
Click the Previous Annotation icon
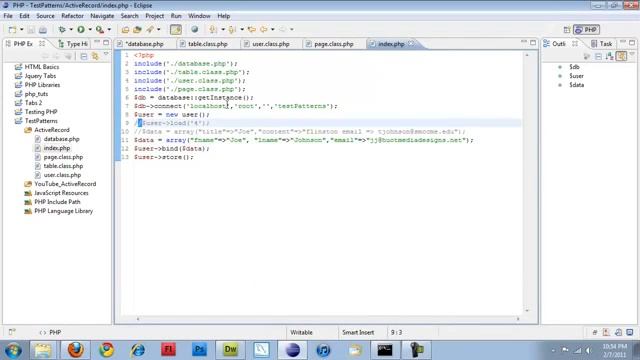pyautogui.click(x=232, y=29)
